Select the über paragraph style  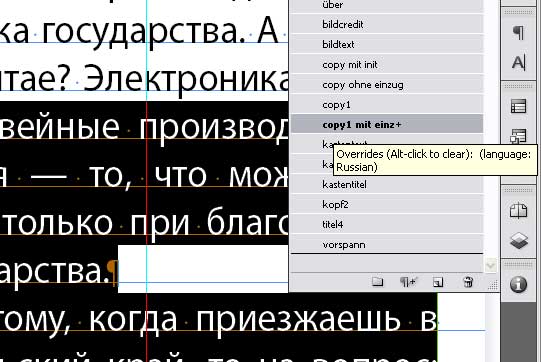(386, 6)
